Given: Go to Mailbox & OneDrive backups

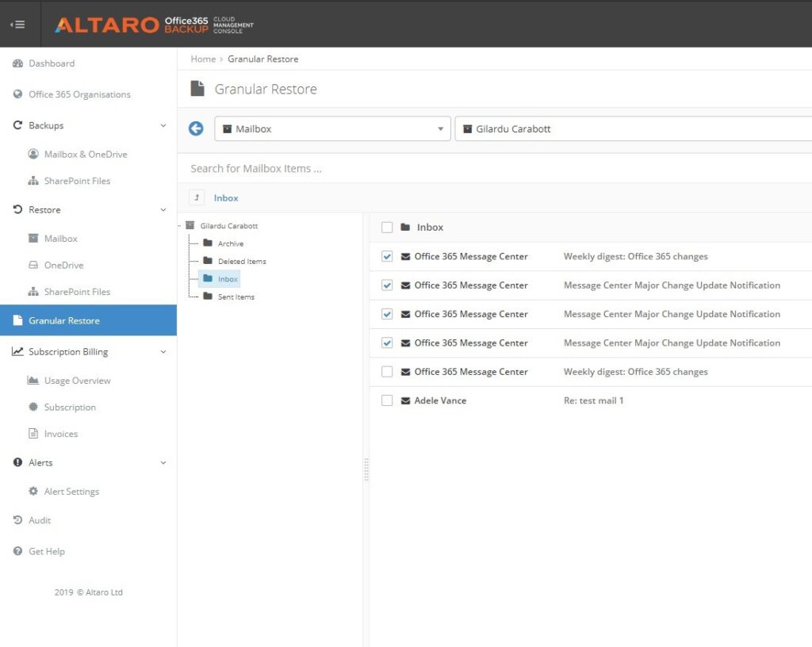Looking at the screenshot, I should 86,155.
